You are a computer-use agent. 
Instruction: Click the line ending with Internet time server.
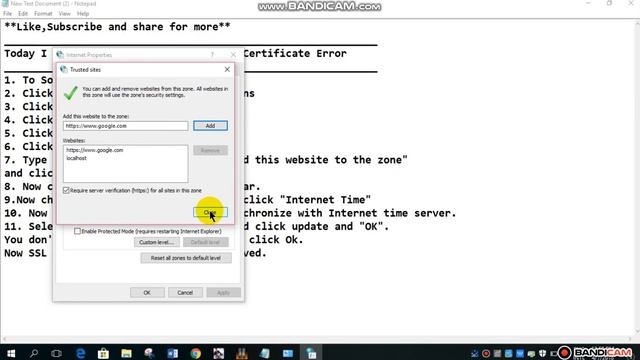coord(350,213)
